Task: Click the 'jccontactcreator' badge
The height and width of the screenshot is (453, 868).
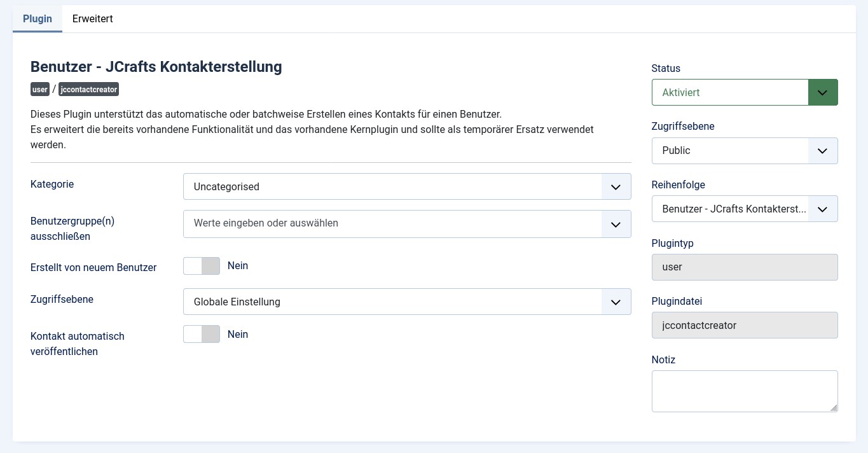Action: [88, 90]
